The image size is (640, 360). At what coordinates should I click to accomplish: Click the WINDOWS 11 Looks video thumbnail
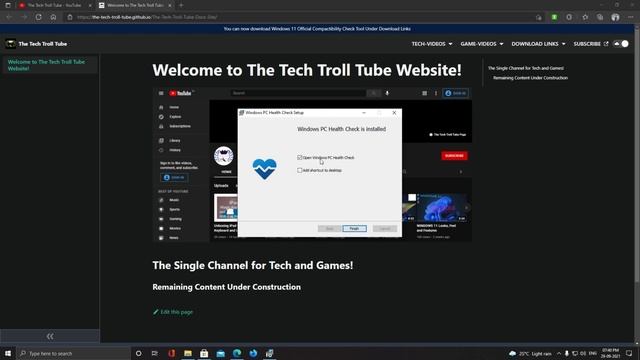coord(442,208)
